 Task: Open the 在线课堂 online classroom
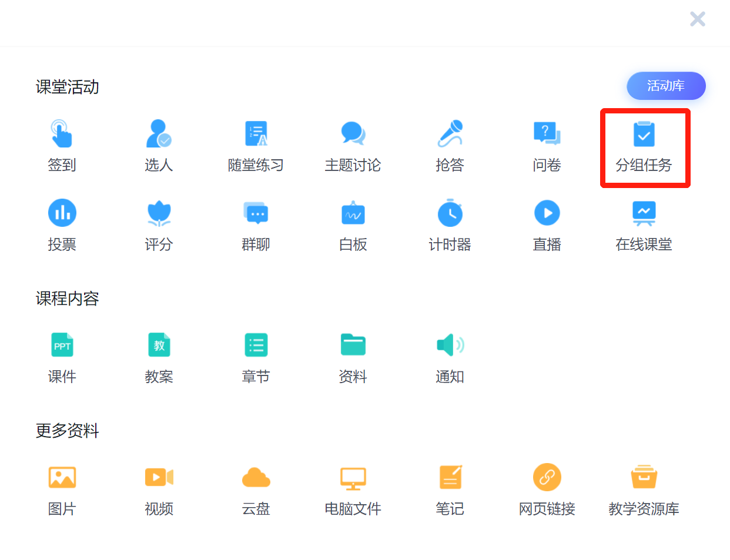644,226
